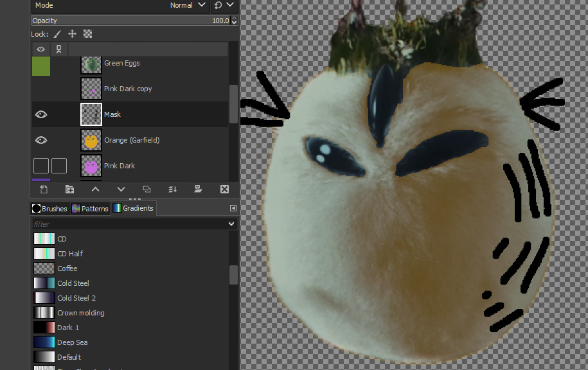
Task: Select the Mask layer thumbnail
Action: [91, 114]
